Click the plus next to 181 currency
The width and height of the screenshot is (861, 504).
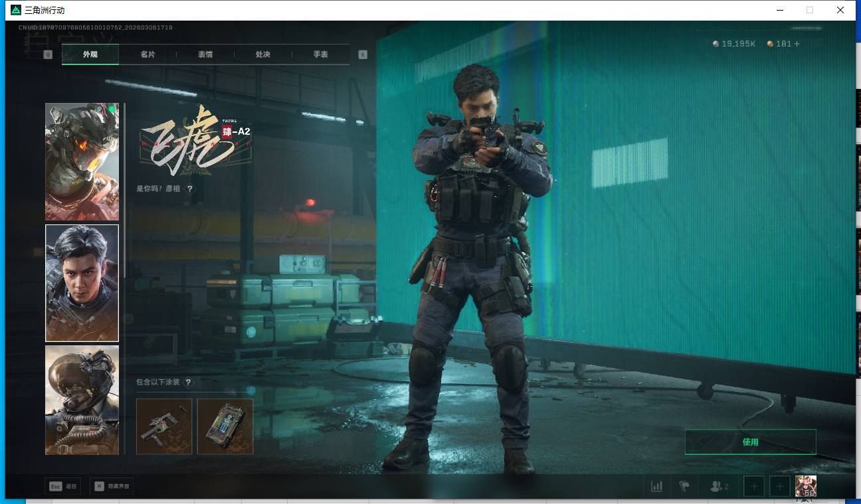[x=797, y=44]
